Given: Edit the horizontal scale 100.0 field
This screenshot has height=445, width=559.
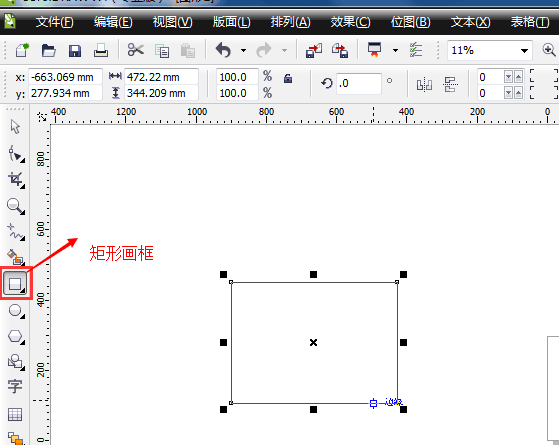Looking at the screenshot, I should point(237,77).
